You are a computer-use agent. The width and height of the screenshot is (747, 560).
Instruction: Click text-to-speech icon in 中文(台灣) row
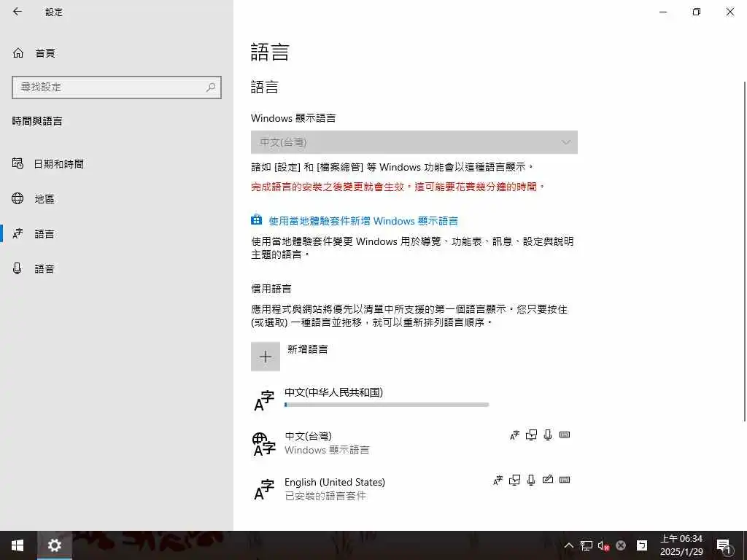coord(531,435)
